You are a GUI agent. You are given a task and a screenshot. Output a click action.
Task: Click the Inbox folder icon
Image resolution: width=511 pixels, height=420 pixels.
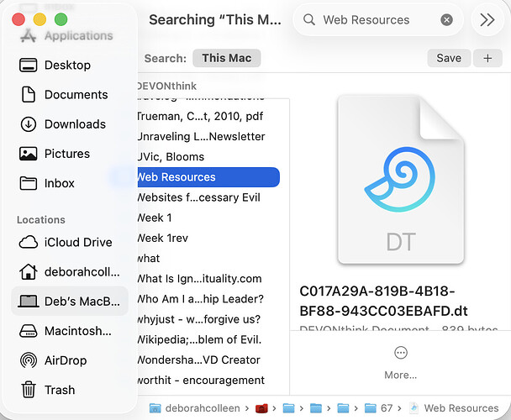pos(28,183)
